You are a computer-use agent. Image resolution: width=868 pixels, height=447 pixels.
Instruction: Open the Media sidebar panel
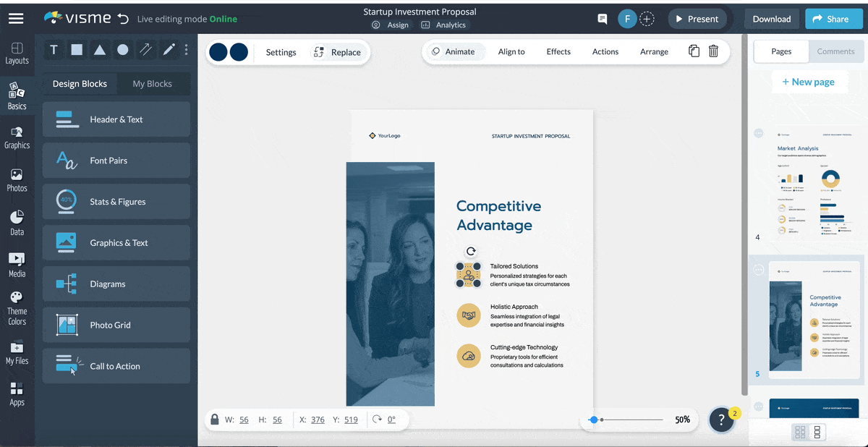[x=17, y=262]
